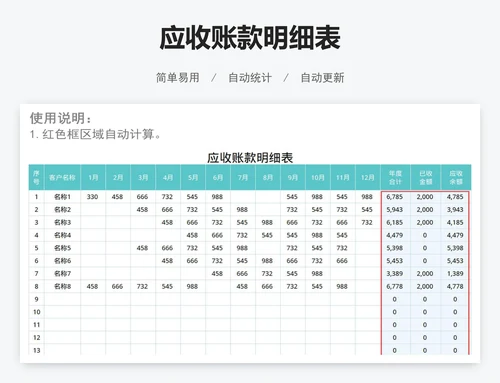Click the 3,389 annual total cell
The width and height of the screenshot is (500, 383).
coord(395,274)
